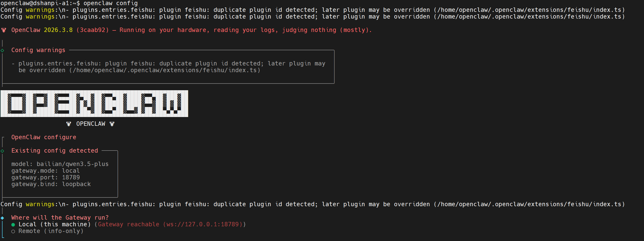
Task: Click the large OPENCLAW ASCII art banner
Action: pos(94,104)
